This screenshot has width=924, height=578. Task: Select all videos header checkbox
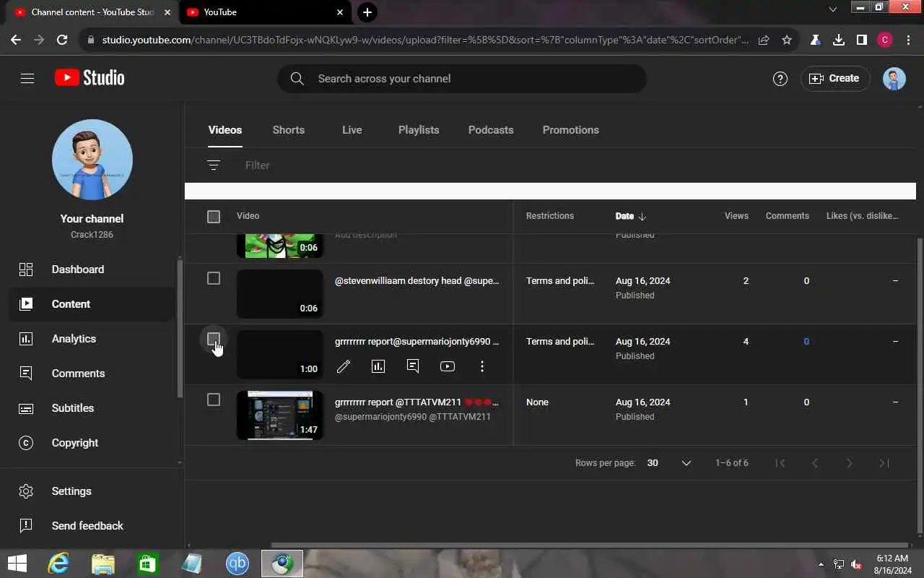pyautogui.click(x=214, y=217)
